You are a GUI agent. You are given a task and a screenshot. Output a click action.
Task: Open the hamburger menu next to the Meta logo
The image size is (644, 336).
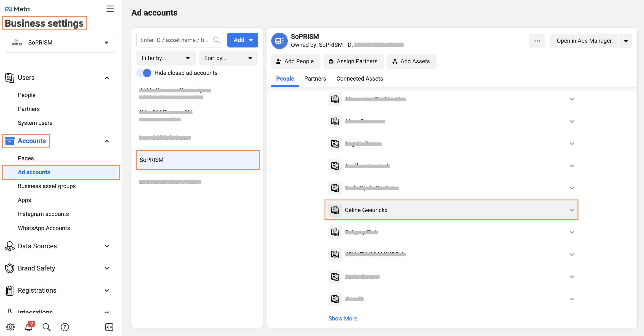110,9
